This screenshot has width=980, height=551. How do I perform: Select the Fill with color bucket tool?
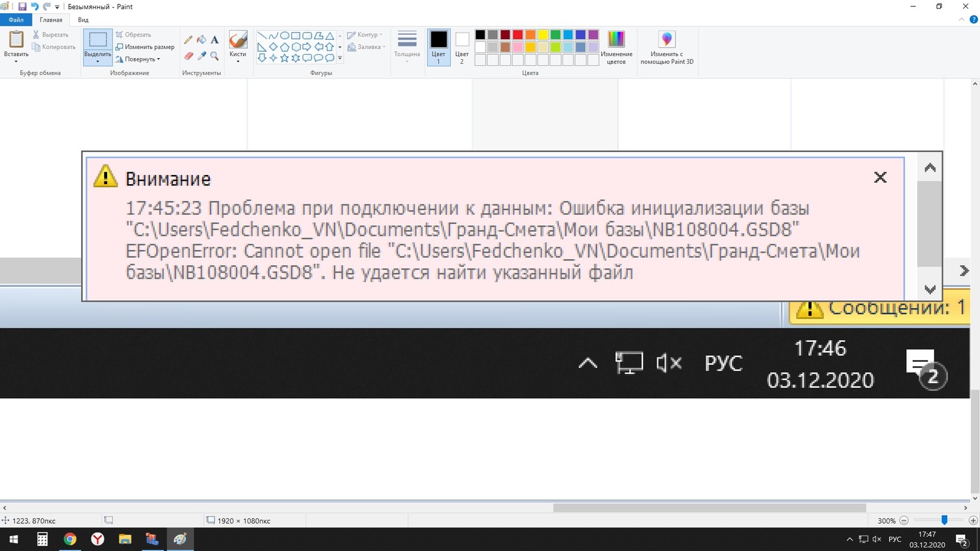[201, 40]
